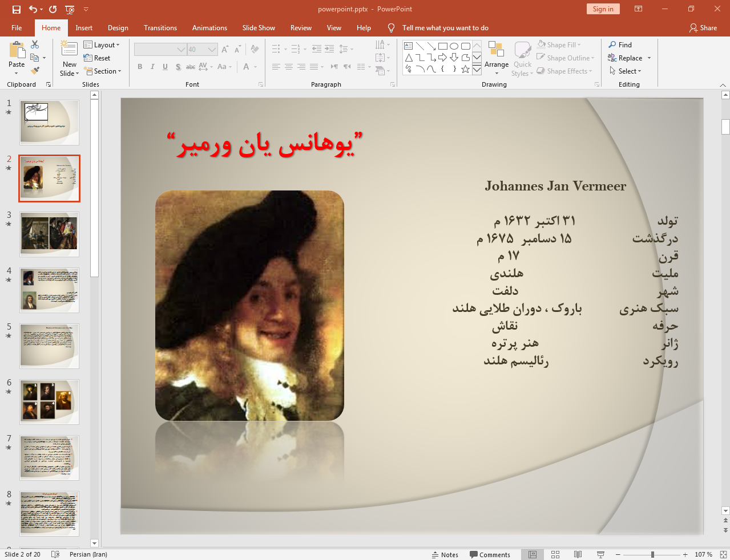The height and width of the screenshot is (560, 730).
Task: Click the Copy icon
Action: 35,58
